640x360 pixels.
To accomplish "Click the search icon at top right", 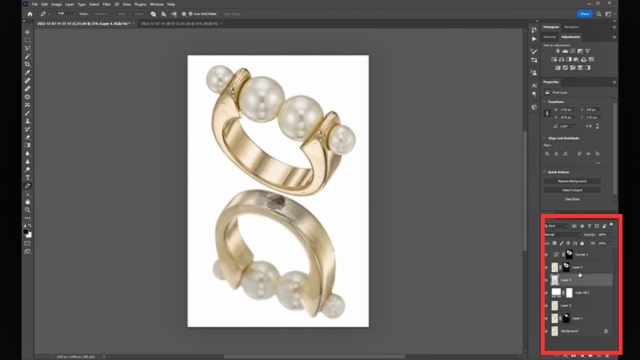I will (599, 14).
